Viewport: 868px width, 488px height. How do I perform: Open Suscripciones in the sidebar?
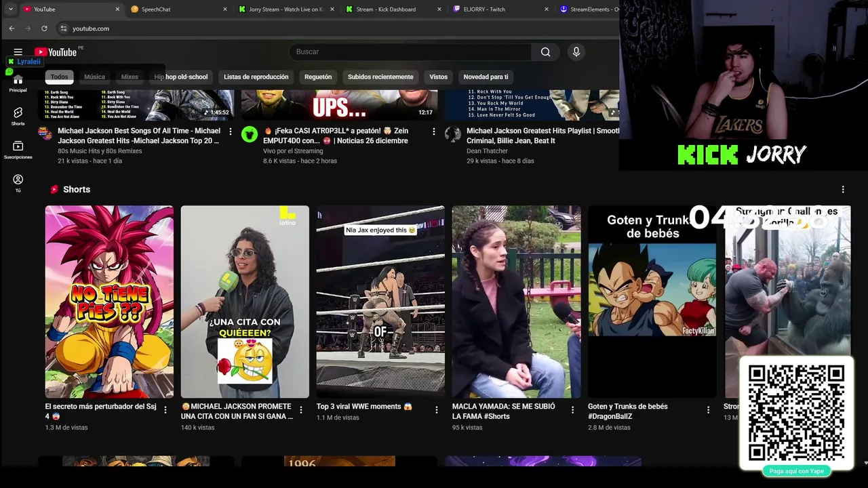point(18,150)
